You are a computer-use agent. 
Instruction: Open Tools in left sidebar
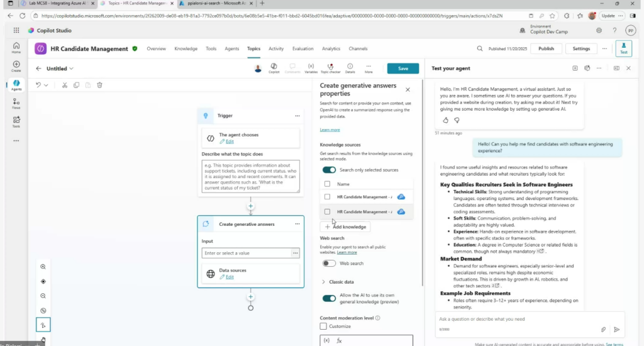pyautogui.click(x=16, y=122)
